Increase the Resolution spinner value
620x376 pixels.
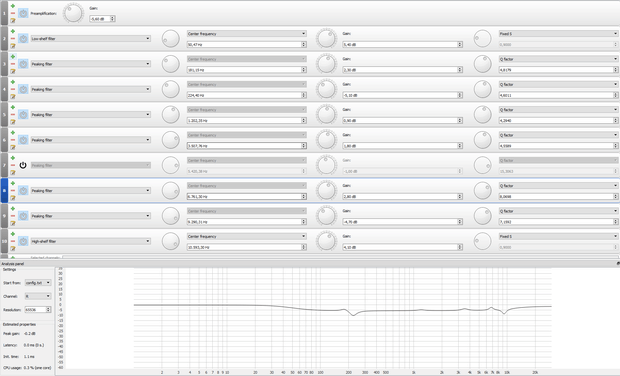click(49, 308)
